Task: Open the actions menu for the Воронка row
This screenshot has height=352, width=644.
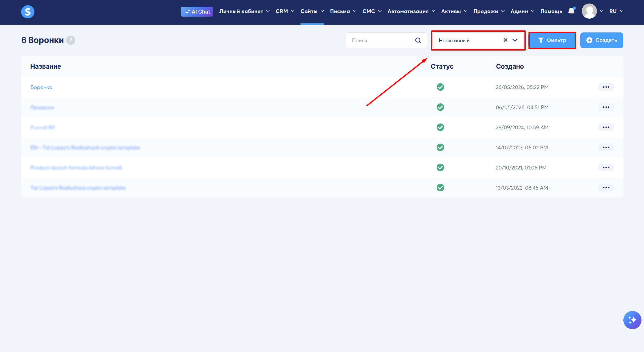Action: [x=606, y=87]
